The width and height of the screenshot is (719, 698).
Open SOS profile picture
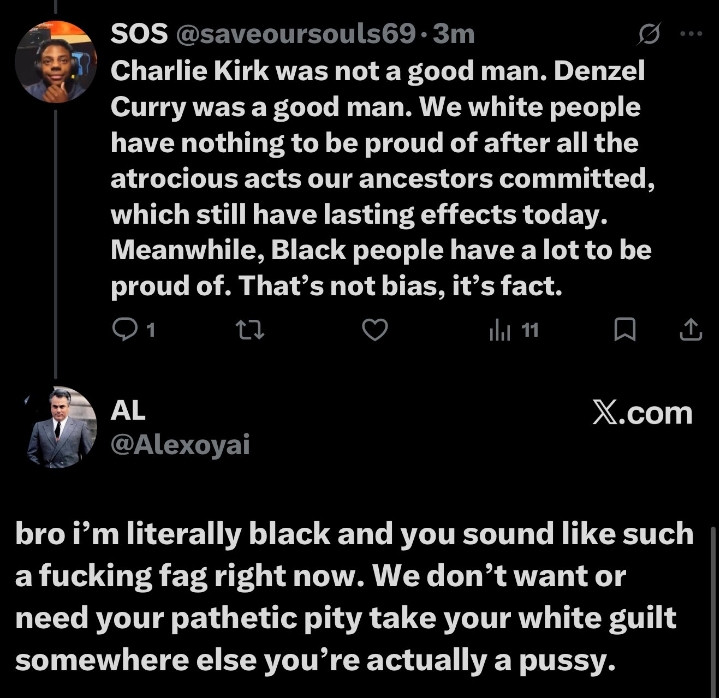pyautogui.click(x=56, y=60)
